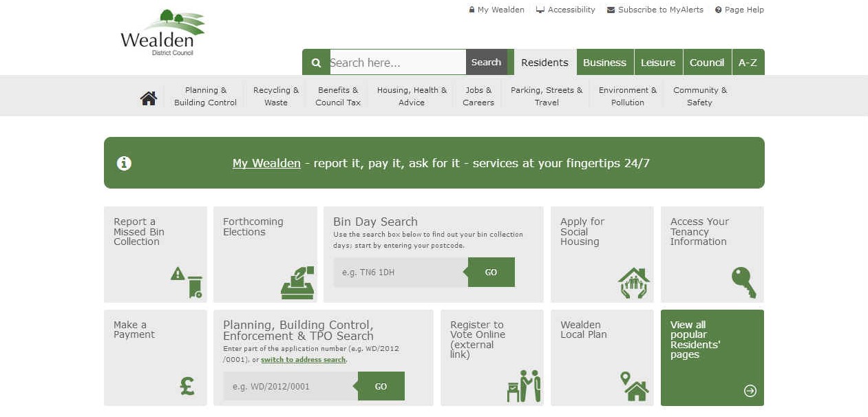Viewport: 868px width, 417px height.
Task: Open Report a Missed Bin Collection
Action: pyautogui.click(x=156, y=255)
